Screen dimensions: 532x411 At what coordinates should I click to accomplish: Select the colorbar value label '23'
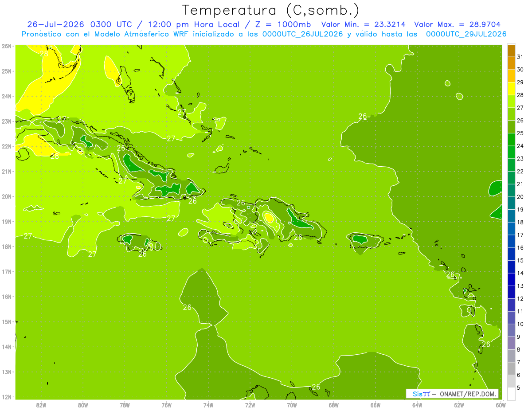(x=520, y=159)
